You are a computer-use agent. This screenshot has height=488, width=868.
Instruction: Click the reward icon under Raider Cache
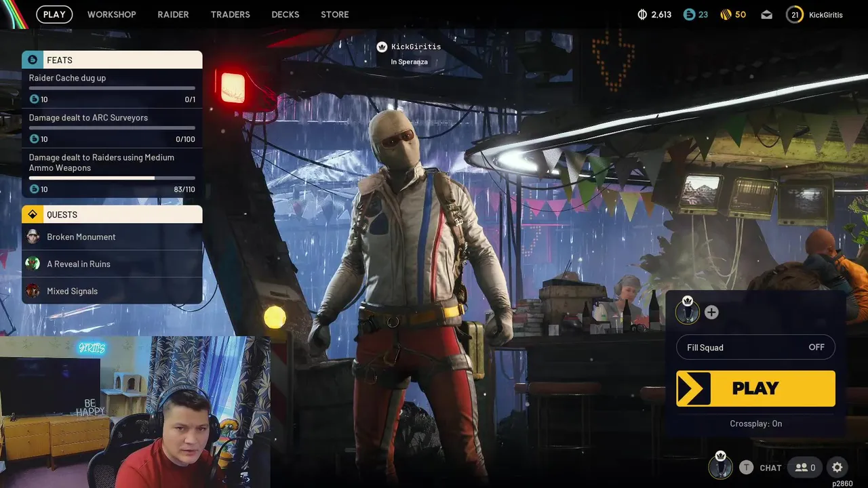[34, 99]
